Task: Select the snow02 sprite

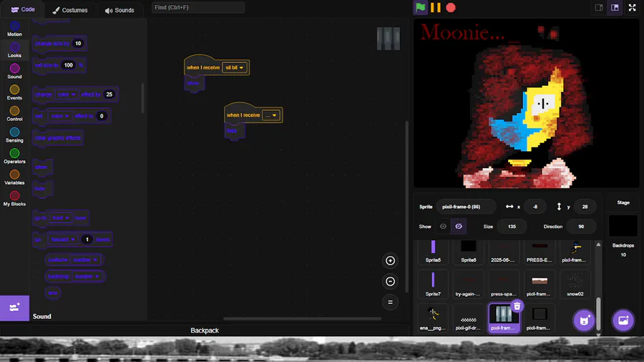Action: (x=575, y=284)
